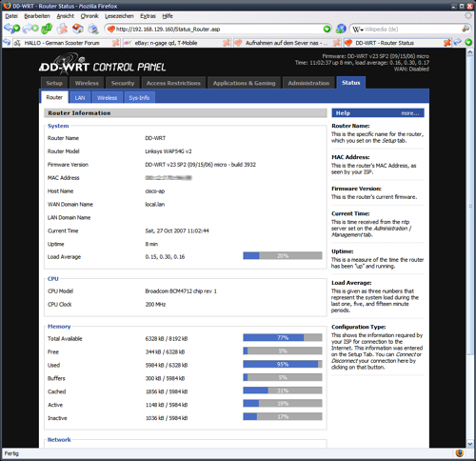Click the browser Back arrow button
Viewport: 476px width, 461px height.
point(11,29)
